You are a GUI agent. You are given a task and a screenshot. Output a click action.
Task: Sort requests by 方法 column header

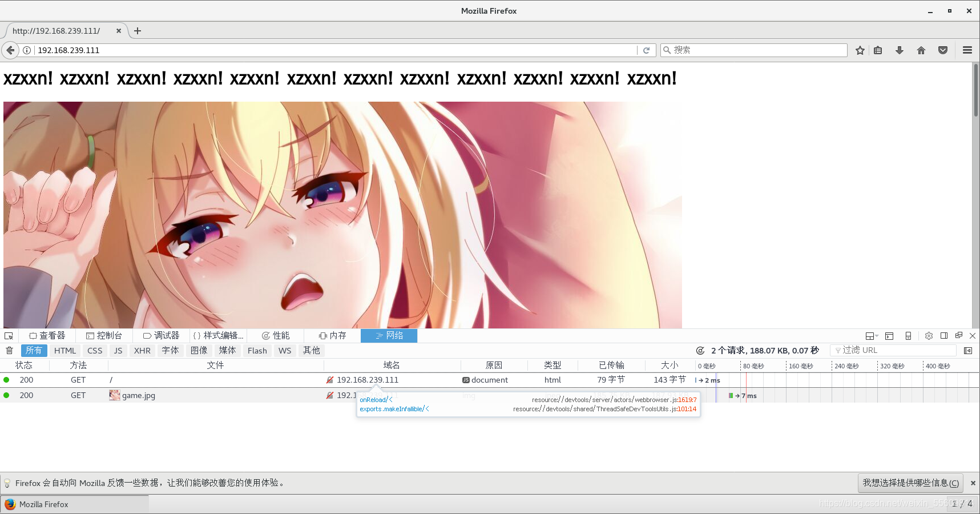tap(78, 366)
